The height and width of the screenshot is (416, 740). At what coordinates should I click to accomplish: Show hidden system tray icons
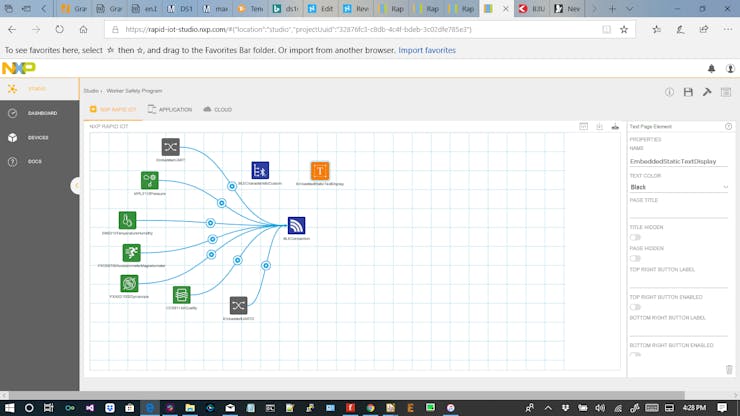[x=548, y=408]
